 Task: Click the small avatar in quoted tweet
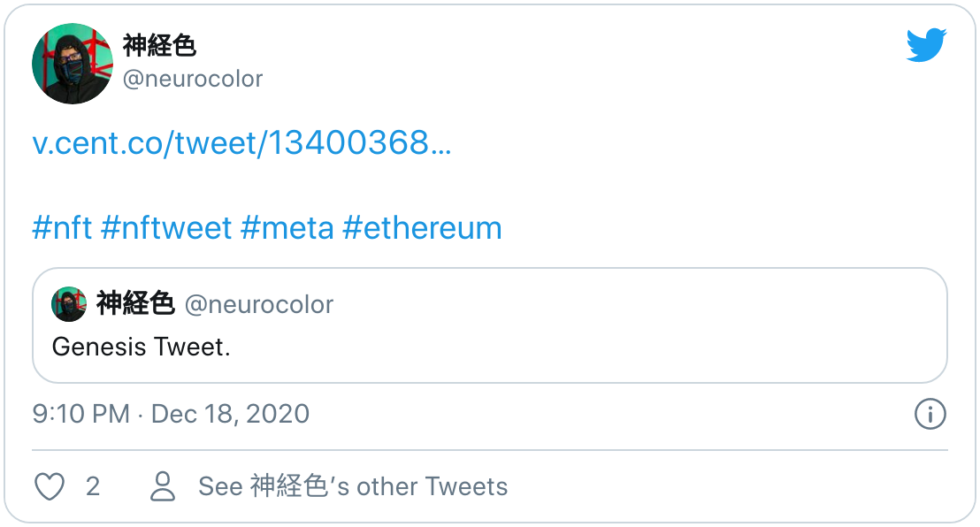tap(69, 304)
